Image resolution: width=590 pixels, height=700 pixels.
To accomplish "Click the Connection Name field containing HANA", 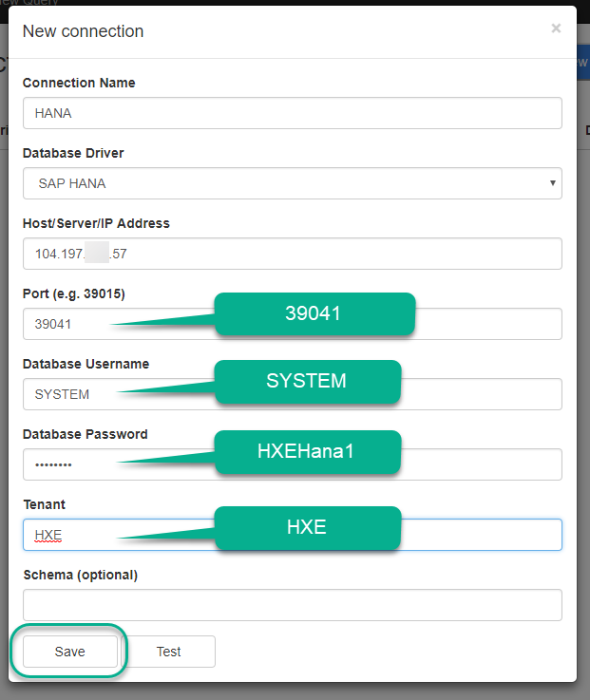I will click(292, 113).
